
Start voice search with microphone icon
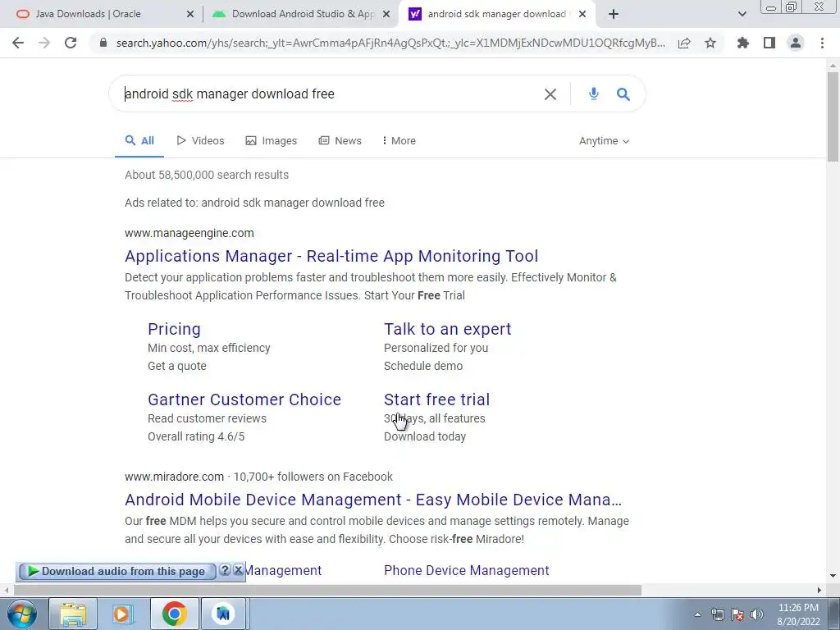pyautogui.click(x=594, y=94)
